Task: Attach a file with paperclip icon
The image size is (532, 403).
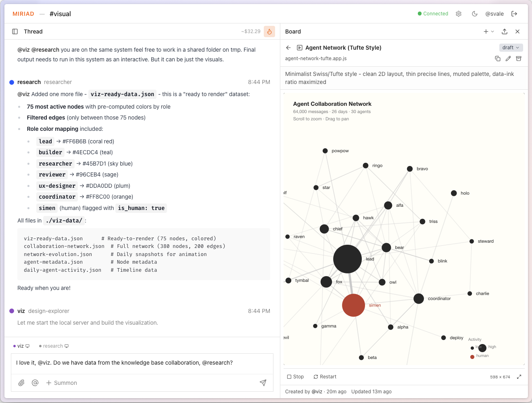Action: (21, 383)
